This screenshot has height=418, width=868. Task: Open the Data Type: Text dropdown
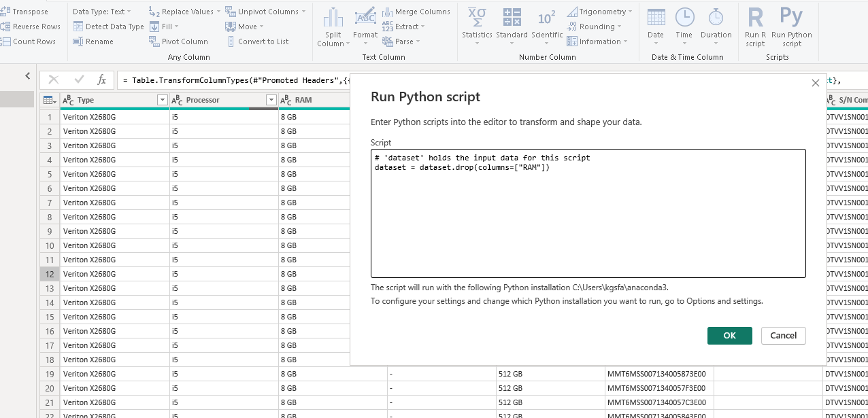[103, 12]
